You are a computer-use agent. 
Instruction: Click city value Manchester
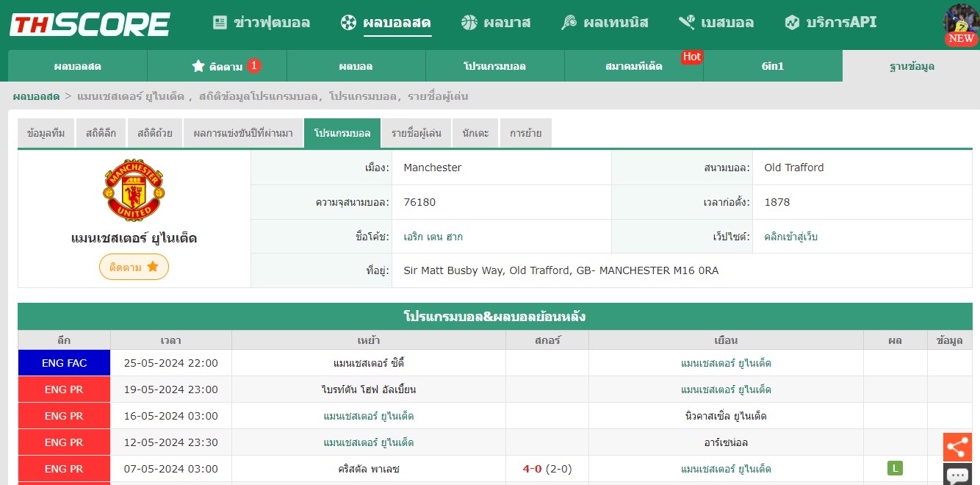[x=433, y=168]
